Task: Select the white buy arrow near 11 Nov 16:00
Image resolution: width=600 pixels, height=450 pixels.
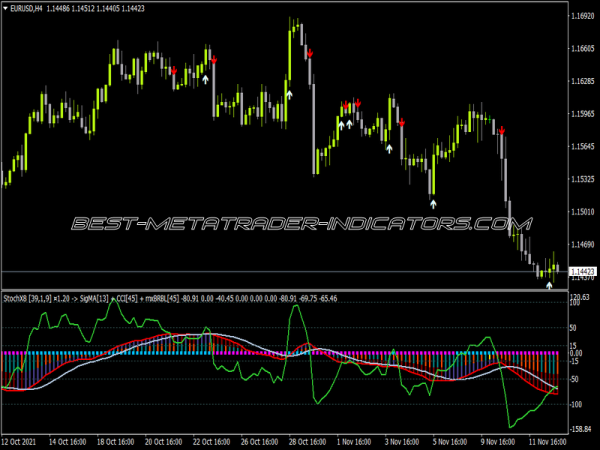Action: click(549, 285)
